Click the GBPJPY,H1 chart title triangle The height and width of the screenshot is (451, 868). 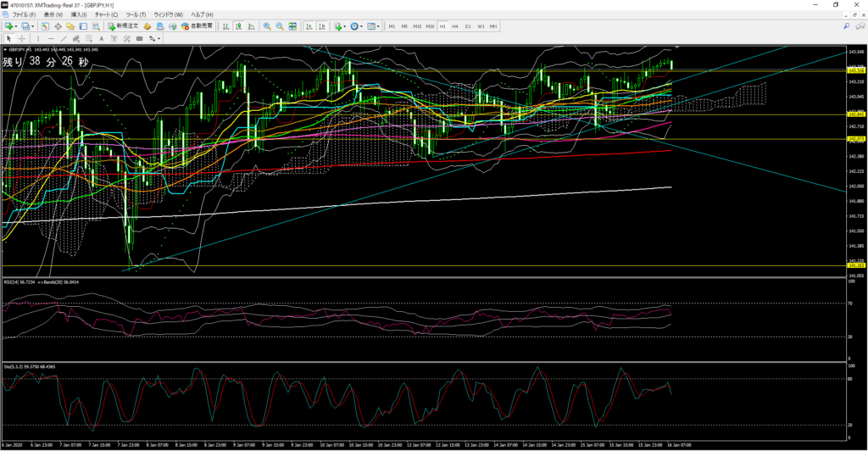click(x=5, y=50)
